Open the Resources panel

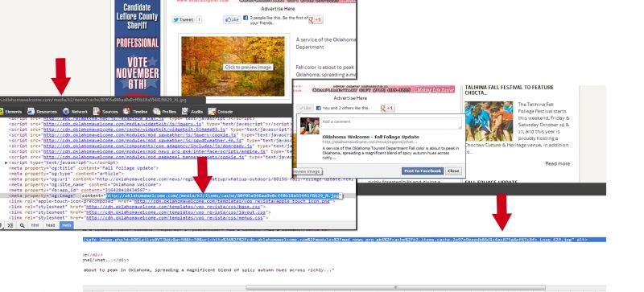click(x=43, y=112)
